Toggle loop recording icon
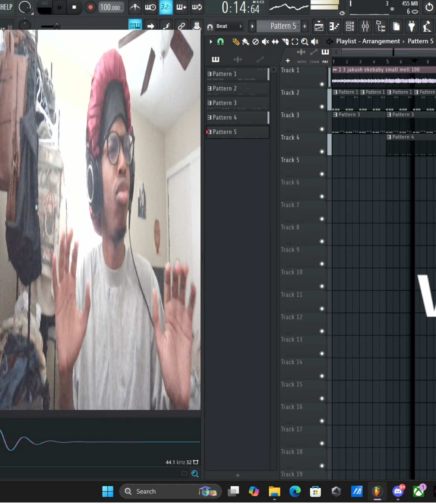Viewport: 436px width, 504px height. click(x=197, y=7)
